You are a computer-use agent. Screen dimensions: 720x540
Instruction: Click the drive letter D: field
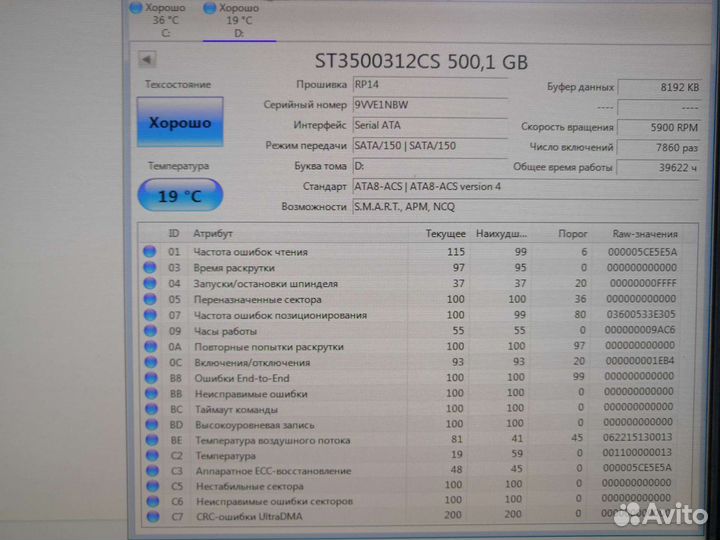click(430, 166)
